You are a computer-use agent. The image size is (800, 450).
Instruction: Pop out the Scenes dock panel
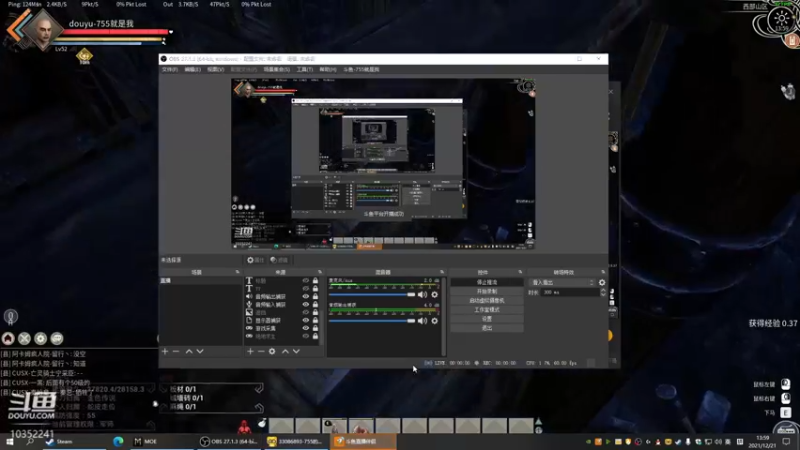pos(237,272)
